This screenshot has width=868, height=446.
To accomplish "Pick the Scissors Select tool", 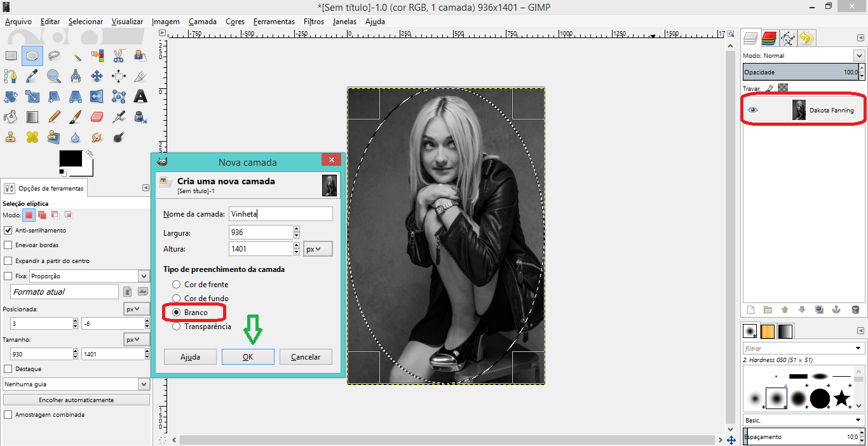I will click(118, 56).
